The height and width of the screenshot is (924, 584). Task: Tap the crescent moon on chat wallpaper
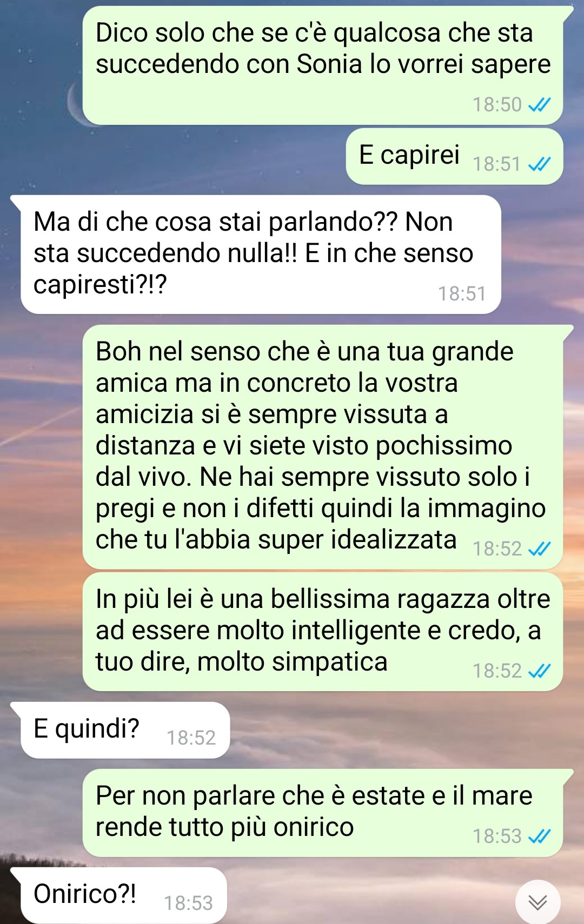76,105
